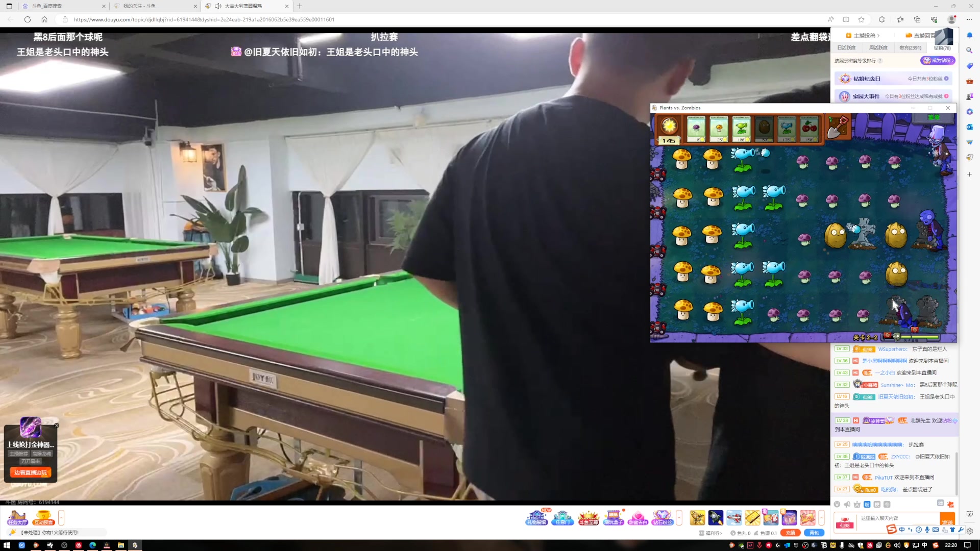980x551 pixels.
Task: Select the Puff-shroom seed packet in PvZ
Action: pos(696,129)
